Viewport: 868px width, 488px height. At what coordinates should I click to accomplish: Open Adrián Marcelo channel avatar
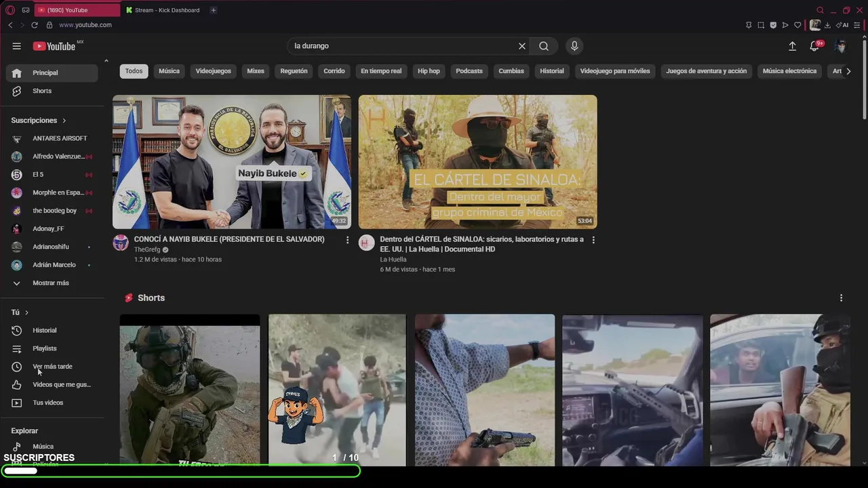tap(17, 265)
